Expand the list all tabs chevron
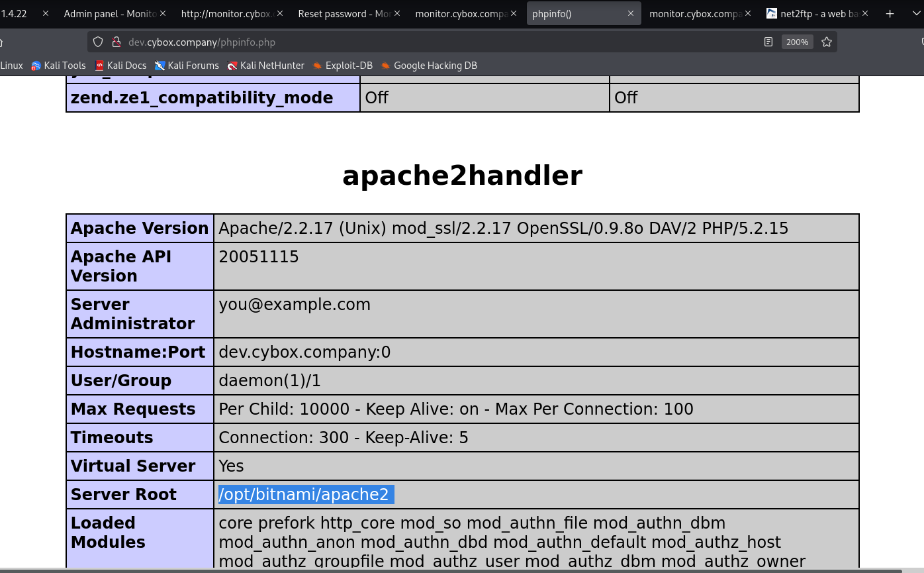Viewport: 924px width, 573px height. pos(918,13)
